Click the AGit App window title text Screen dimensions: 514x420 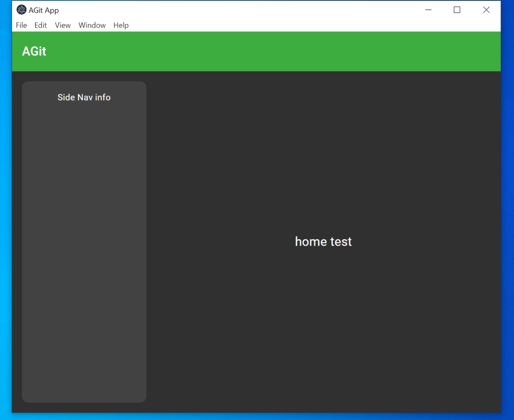[44, 10]
